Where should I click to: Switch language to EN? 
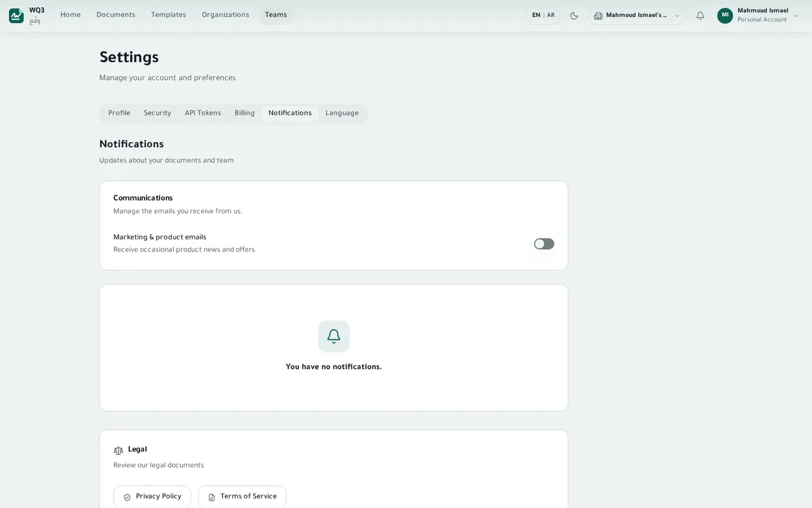tap(537, 16)
